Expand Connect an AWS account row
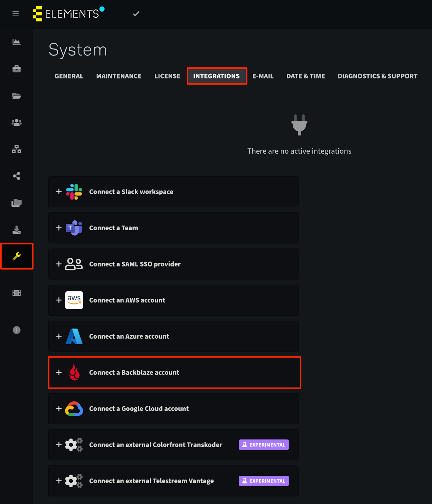 tap(174, 300)
